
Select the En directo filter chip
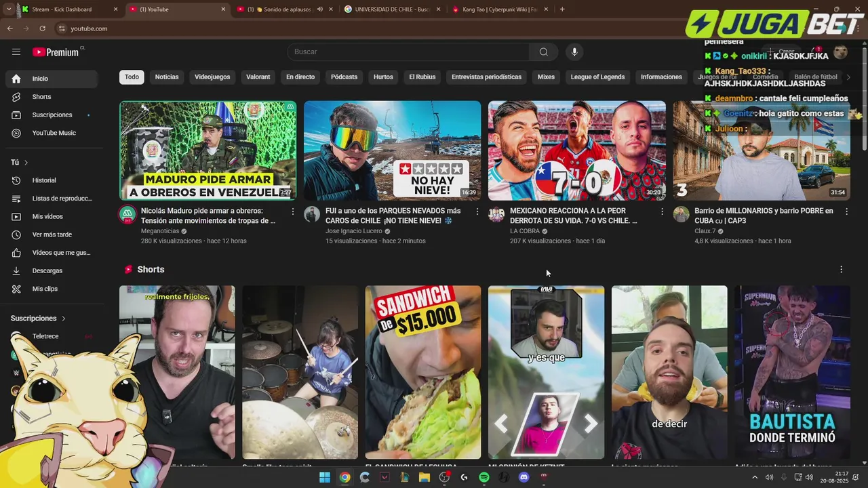pyautogui.click(x=300, y=77)
